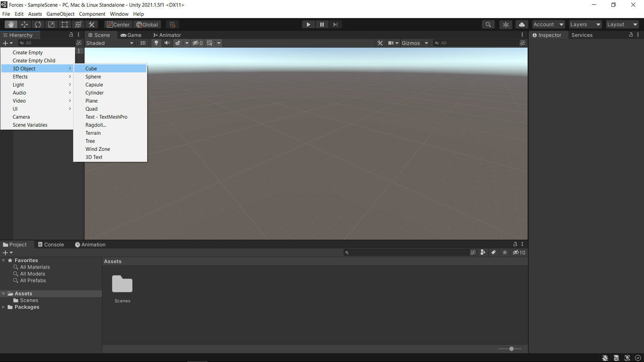Open the Scenes folder thumbnail
Image resolution: width=644 pixels, height=362 pixels.
[122, 284]
